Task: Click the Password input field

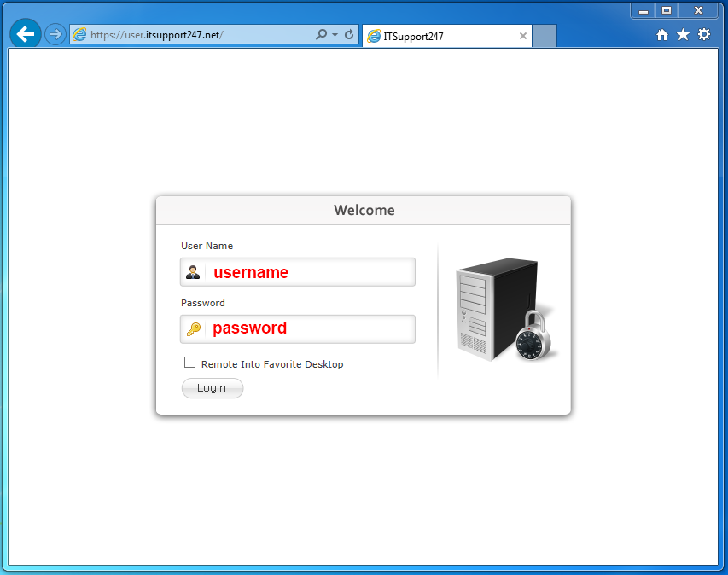Action: coord(298,329)
